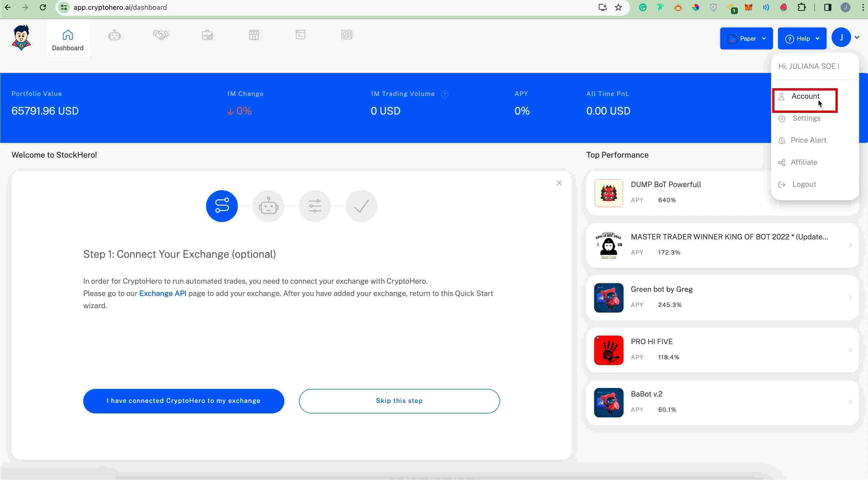Open MetaMask fox extension
This screenshot has height=480, width=868.
pyautogui.click(x=748, y=7)
